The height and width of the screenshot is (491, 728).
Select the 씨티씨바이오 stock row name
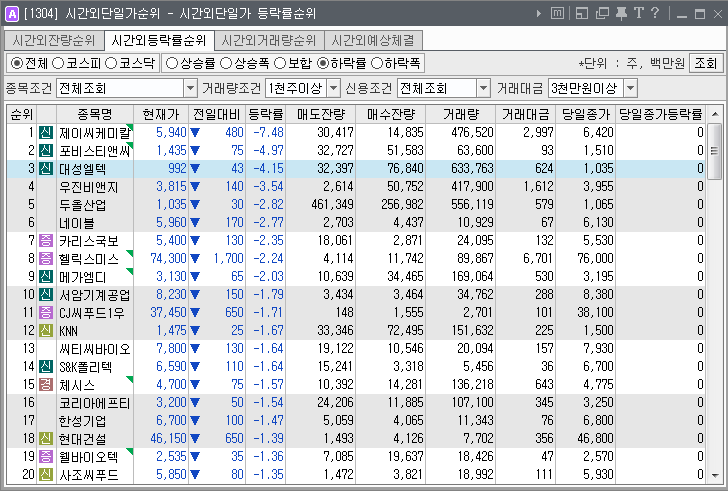coord(95,349)
